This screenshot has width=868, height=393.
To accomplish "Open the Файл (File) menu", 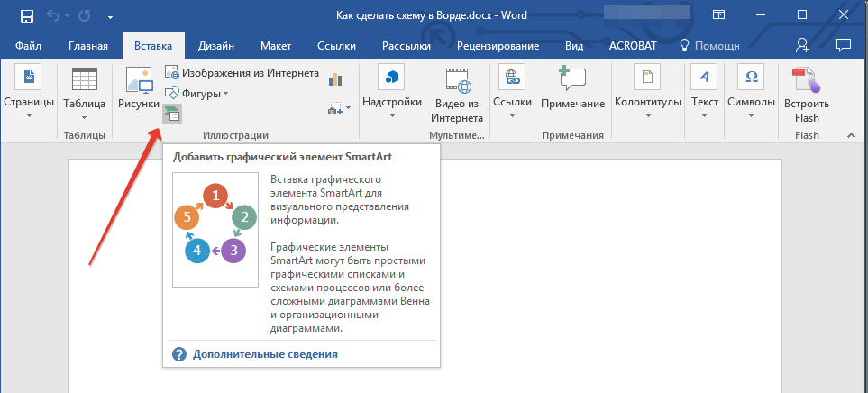I will click(x=27, y=46).
